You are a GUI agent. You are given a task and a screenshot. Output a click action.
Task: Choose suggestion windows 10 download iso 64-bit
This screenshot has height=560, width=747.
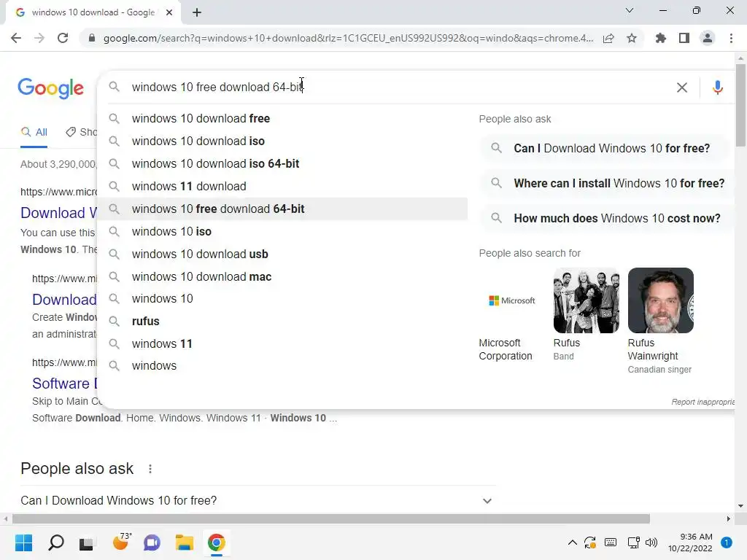pos(282,164)
